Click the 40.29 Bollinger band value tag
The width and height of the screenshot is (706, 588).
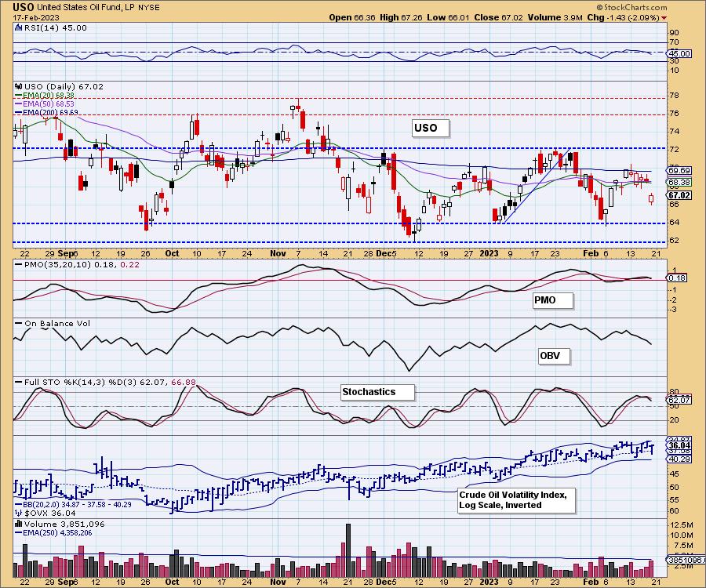(680, 459)
